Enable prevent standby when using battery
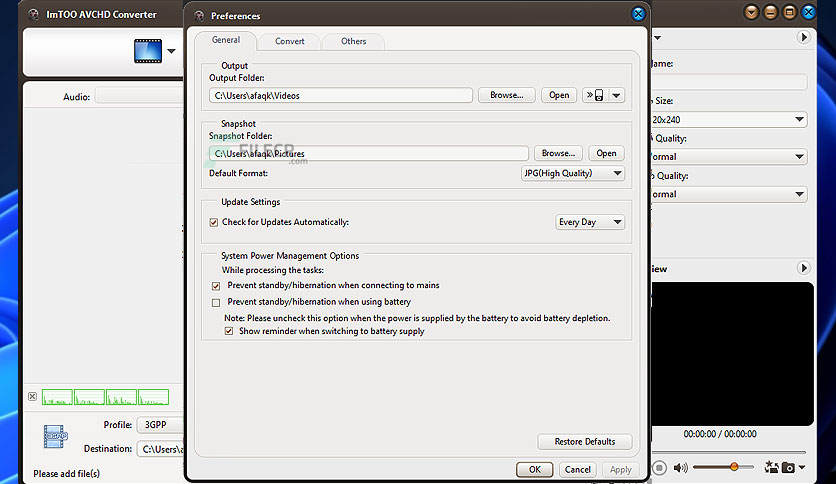The height and width of the screenshot is (484, 836). tap(216, 302)
